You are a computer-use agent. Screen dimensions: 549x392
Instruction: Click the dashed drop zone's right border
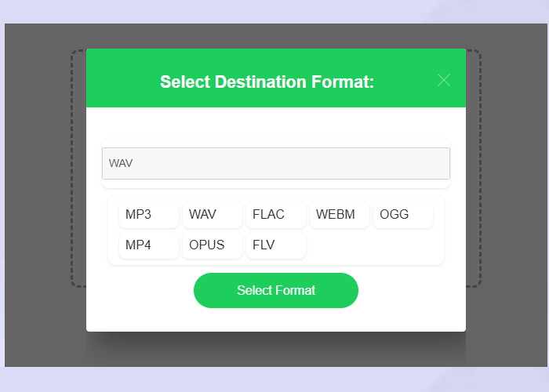pyautogui.click(x=480, y=168)
